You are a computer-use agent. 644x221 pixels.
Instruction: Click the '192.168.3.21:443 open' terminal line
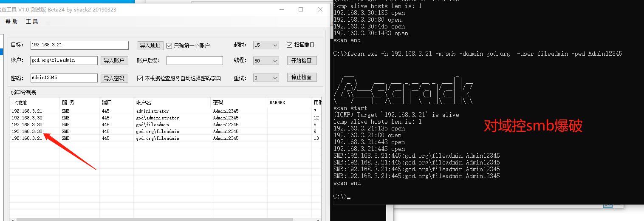[x=369, y=142]
